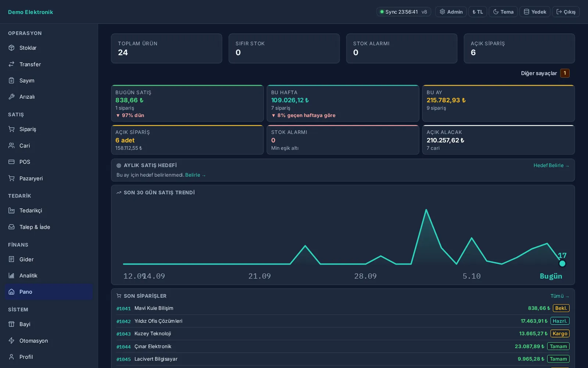Screen dimensions: 588x368
Task: Open the Admin settings button
Action: click(451, 12)
